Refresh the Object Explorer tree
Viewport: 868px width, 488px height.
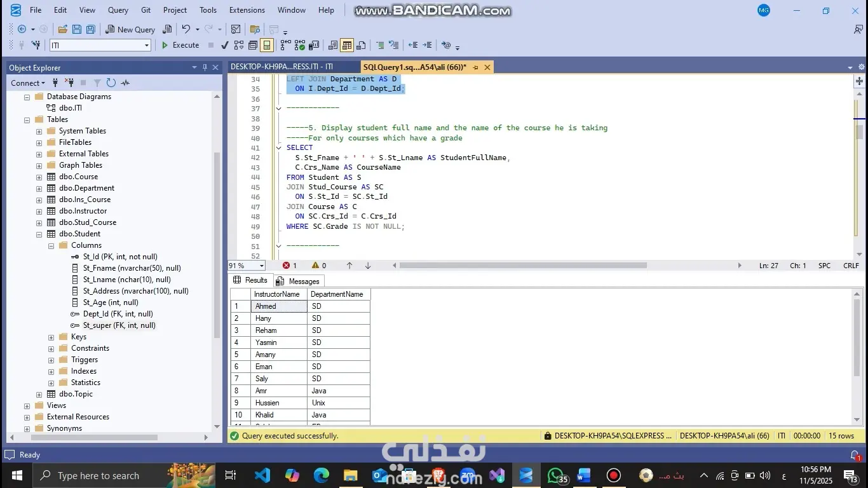(111, 83)
